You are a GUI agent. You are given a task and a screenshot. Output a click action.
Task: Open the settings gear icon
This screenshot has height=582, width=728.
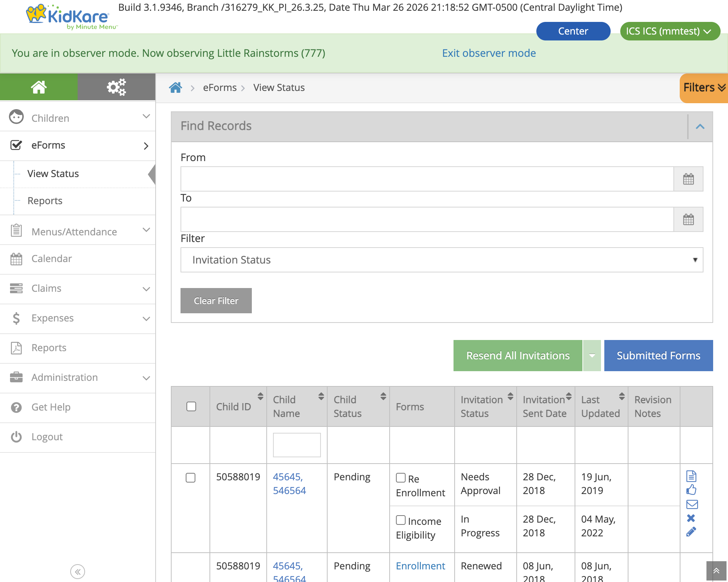coord(116,87)
